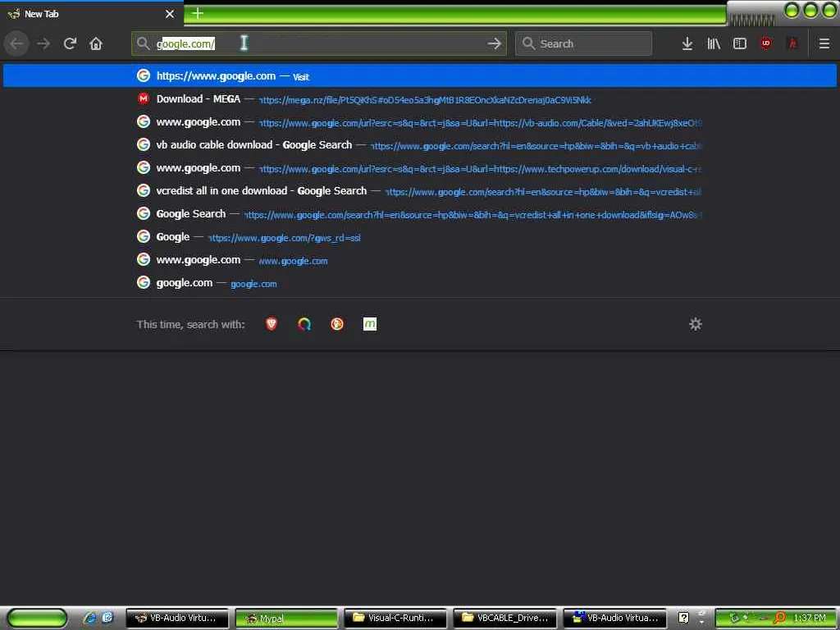Select the google.com bottom suggestion

point(420,283)
